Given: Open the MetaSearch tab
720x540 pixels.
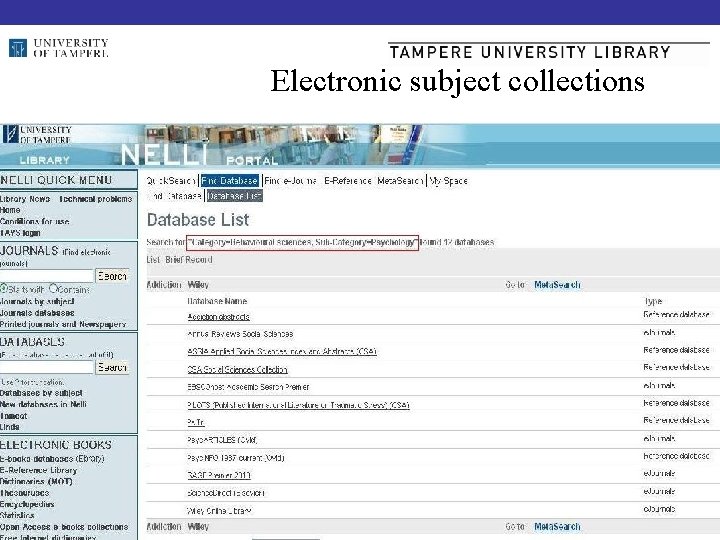Looking at the screenshot, I should [400, 180].
